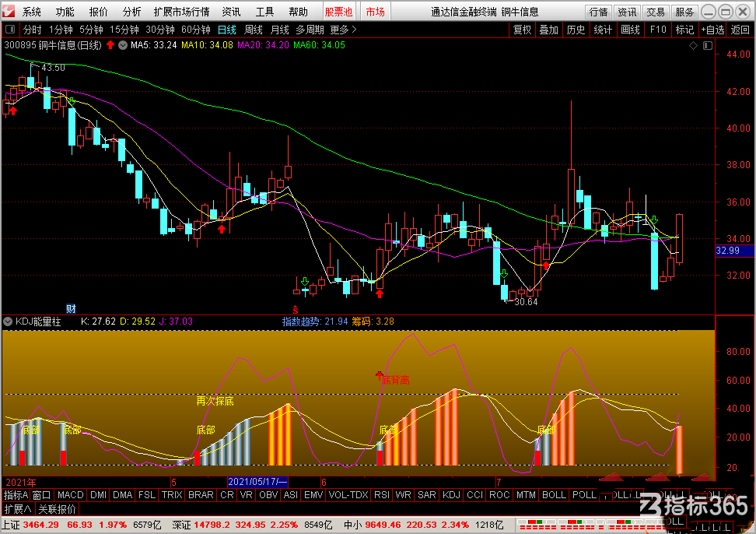The image size is (756, 534).
Task: Select the 分时 chart period
Action: tap(33, 30)
